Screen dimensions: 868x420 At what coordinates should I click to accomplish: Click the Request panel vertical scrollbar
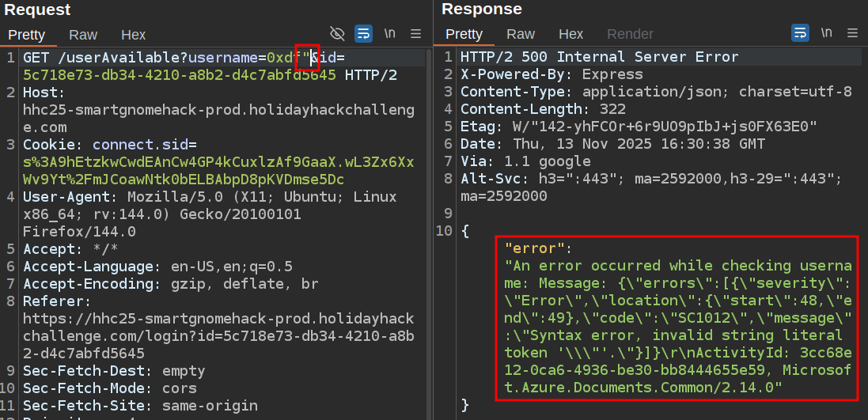(x=428, y=237)
